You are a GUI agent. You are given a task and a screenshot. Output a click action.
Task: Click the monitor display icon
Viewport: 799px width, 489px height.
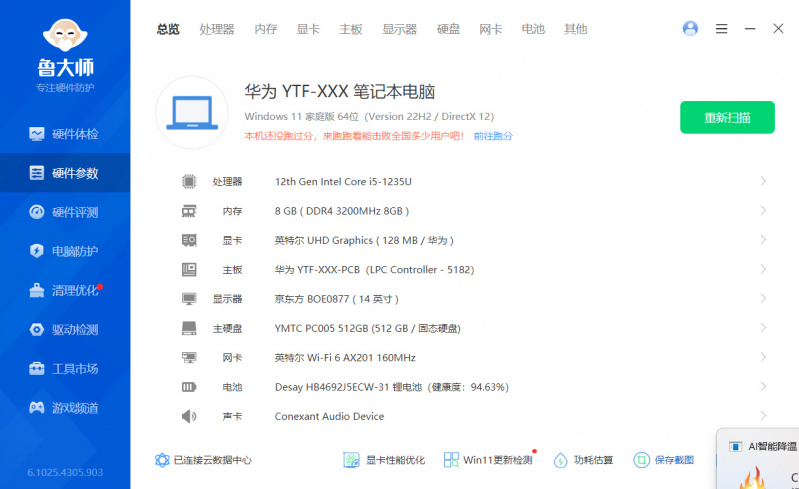189,299
